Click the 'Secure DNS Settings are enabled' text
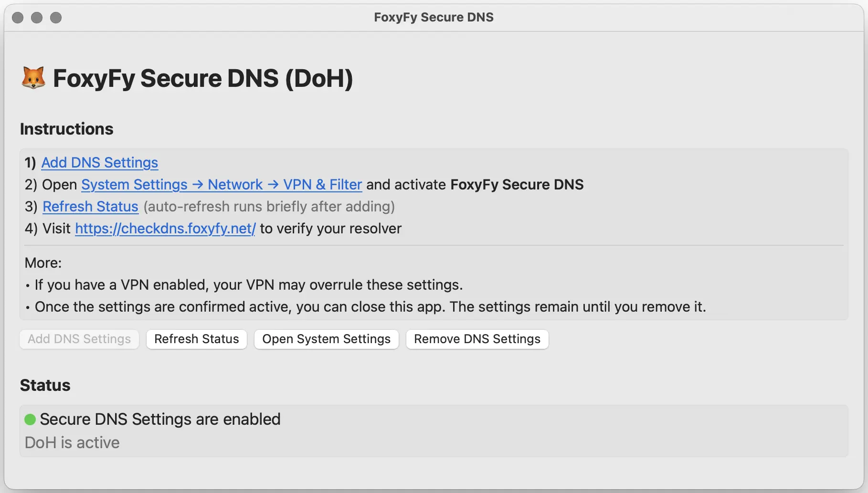868x493 pixels. [160, 419]
